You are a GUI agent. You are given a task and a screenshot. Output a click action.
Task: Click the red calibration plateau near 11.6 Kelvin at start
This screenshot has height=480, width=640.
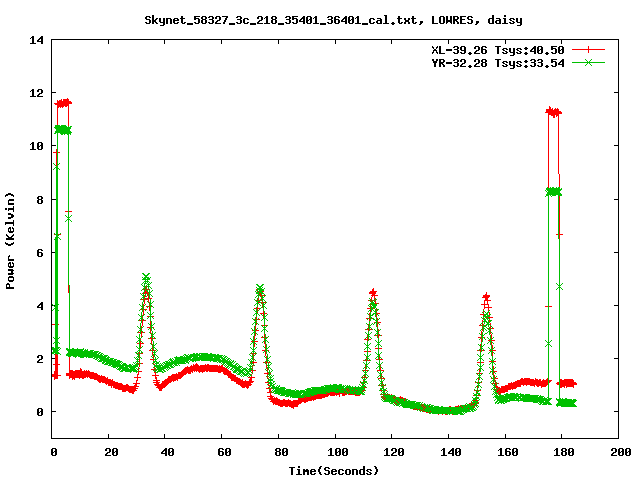click(63, 103)
